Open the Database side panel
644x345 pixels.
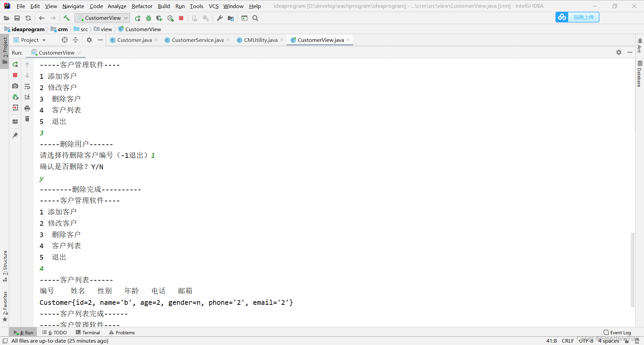[639, 74]
